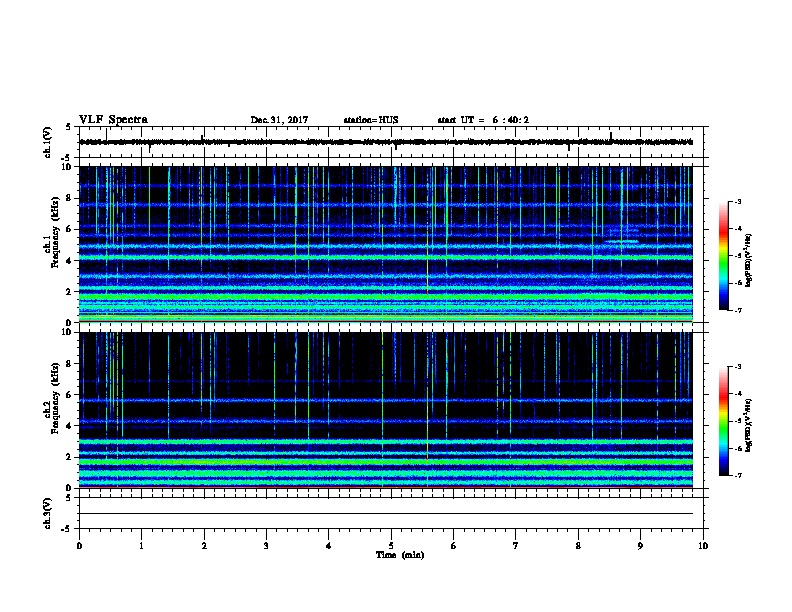This screenshot has width=792, height=612.
Task: Click the "ch.1(V)" waveform axis label
Action: click(x=47, y=142)
